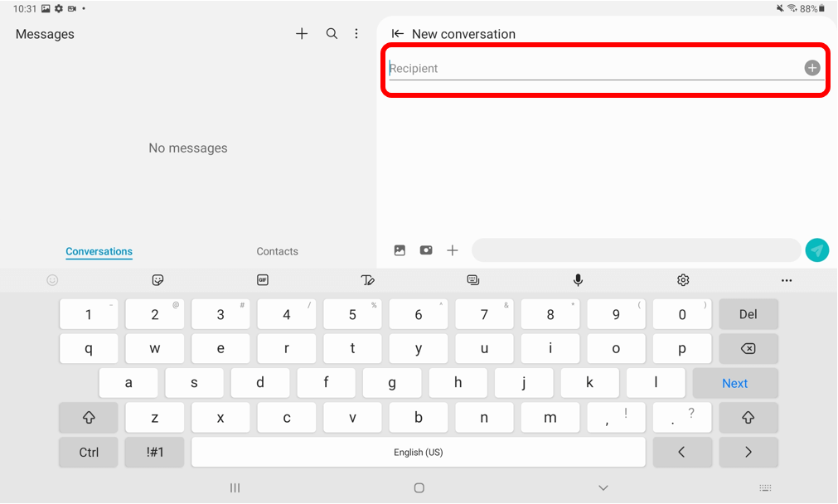Viewport: 838px width, 504px height.
Task: Tap the Ctrl key
Action: point(89,452)
